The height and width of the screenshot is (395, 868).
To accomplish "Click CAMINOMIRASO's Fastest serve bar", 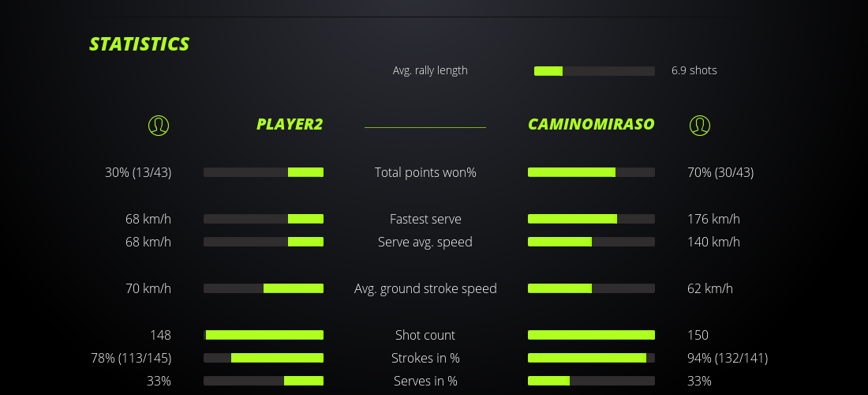I will tap(591, 219).
